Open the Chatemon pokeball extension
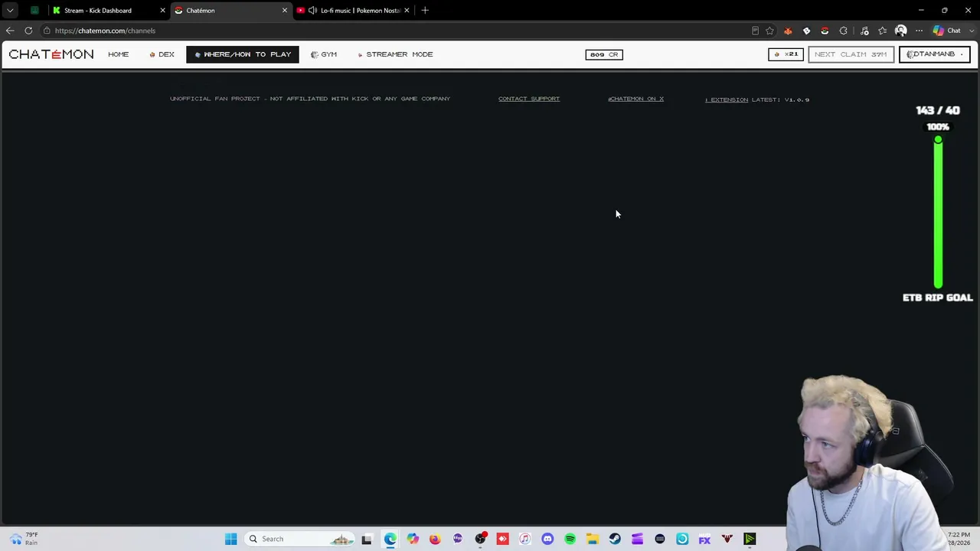The image size is (980, 551). [825, 31]
